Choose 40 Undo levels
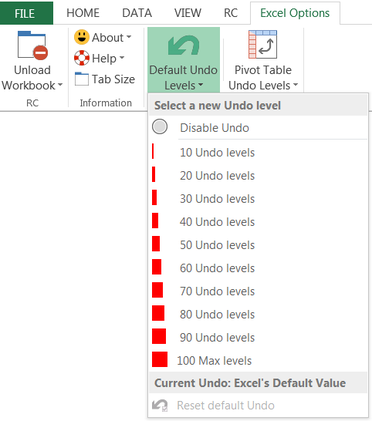Screen dimensions: 372x421 (258, 222)
